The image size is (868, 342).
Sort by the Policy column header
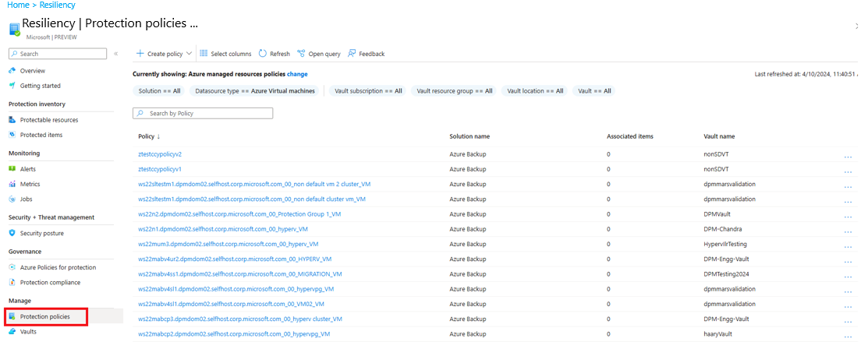coord(149,136)
